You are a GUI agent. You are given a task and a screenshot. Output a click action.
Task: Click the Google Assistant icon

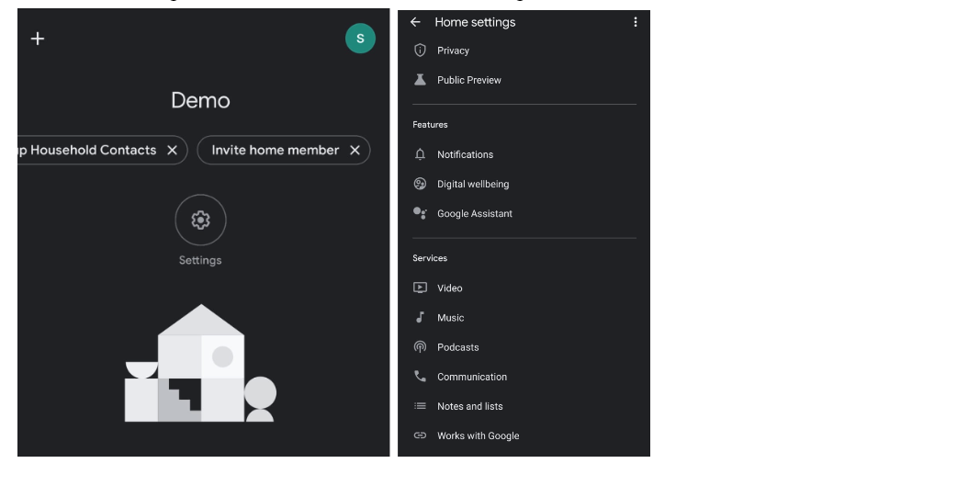420,213
